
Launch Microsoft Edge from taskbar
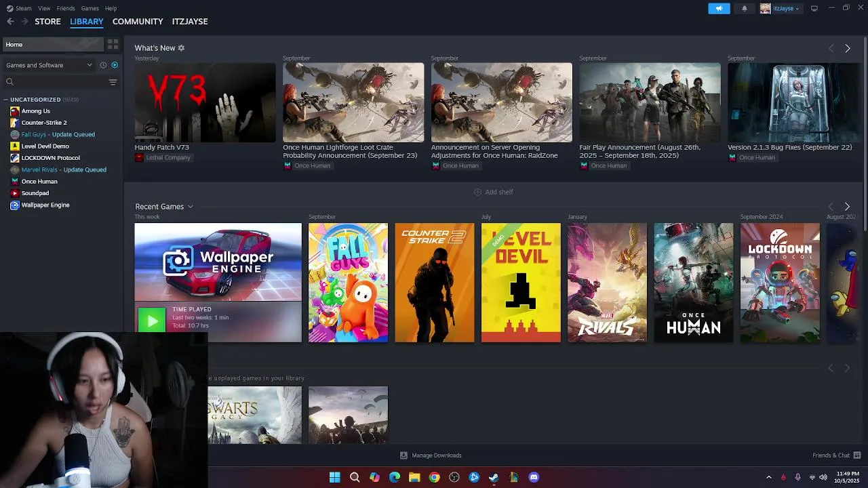click(x=395, y=477)
